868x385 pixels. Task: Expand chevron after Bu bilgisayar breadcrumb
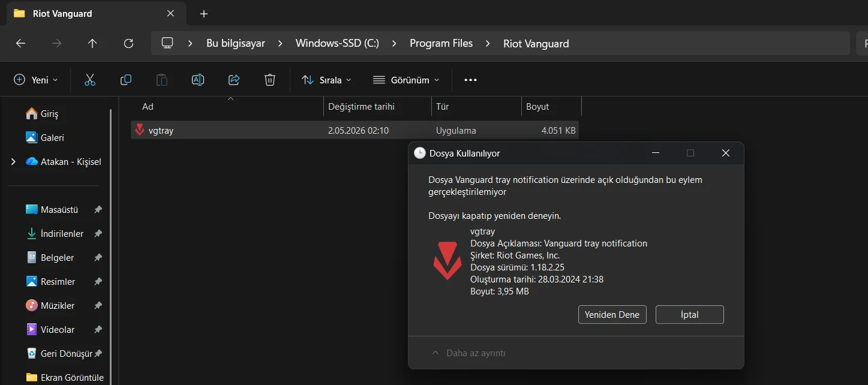coord(281,43)
